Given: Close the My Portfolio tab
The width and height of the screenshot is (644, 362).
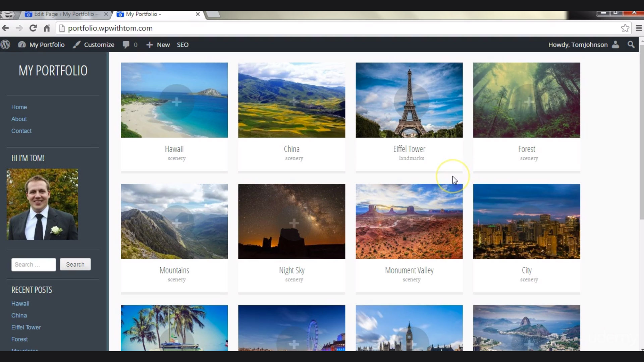Looking at the screenshot, I should [x=198, y=14].
